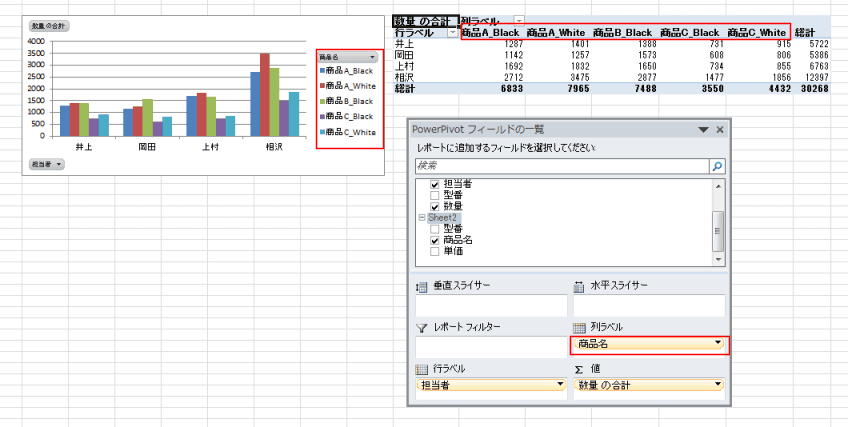Check the 型番 checkbox under Sheet2
This screenshot has height=427, width=848.
click(x=435, y=229)
